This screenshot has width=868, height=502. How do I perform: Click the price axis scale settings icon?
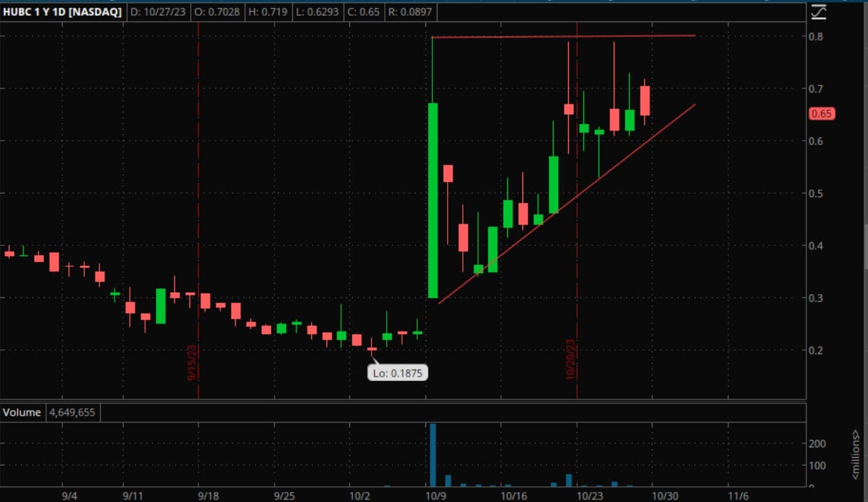click(x=819, y=11)
